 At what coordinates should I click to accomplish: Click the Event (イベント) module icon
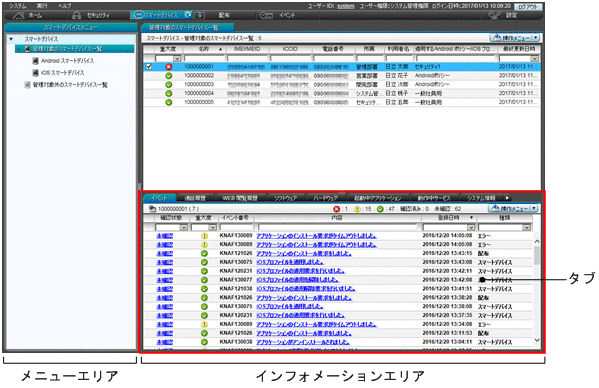pyautogui.click(x=266, y=15)
